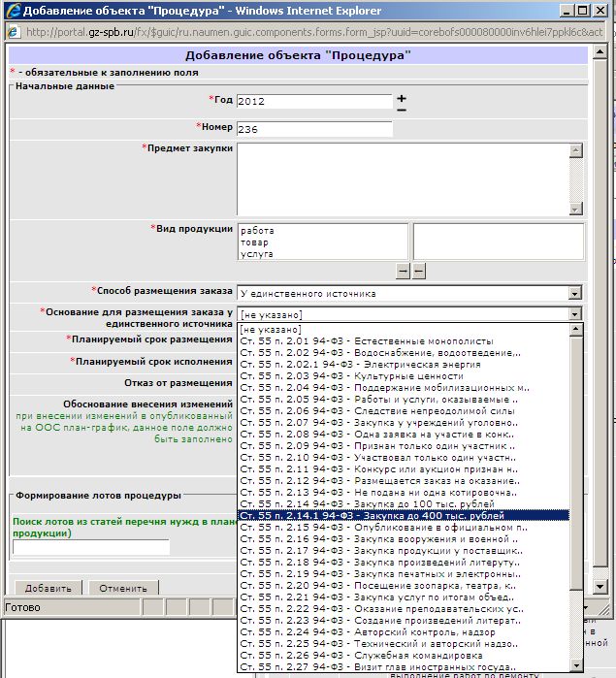Choose п. 2.24 Авторский контроль, надзор

pos(404,632)
